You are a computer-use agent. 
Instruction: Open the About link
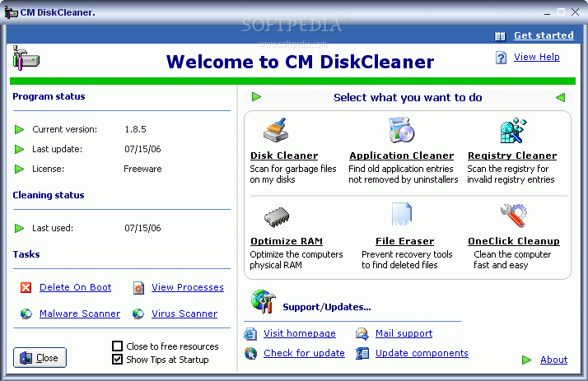(554, 360)
